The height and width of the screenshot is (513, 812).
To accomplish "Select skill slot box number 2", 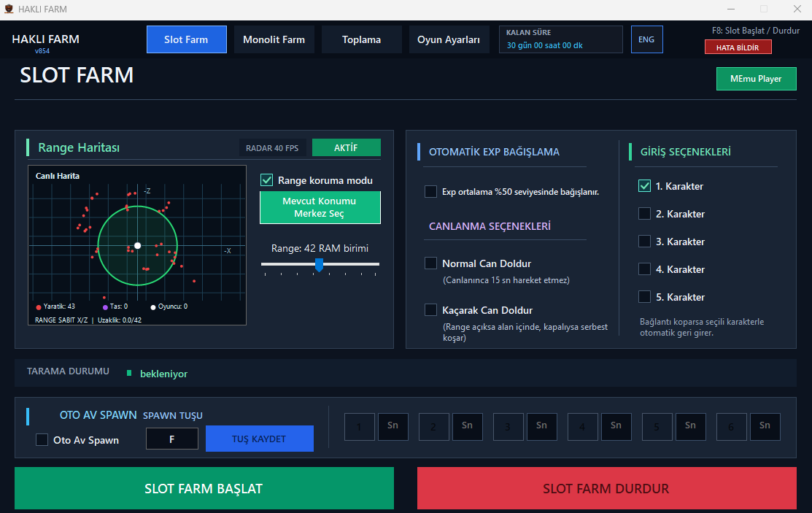I will click(434, 427).
